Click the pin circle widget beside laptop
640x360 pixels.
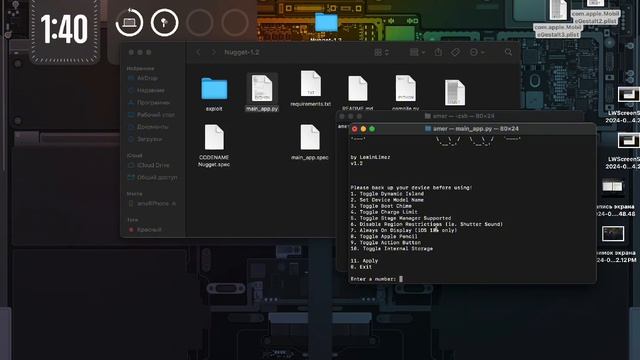click(x=164, y=22)
